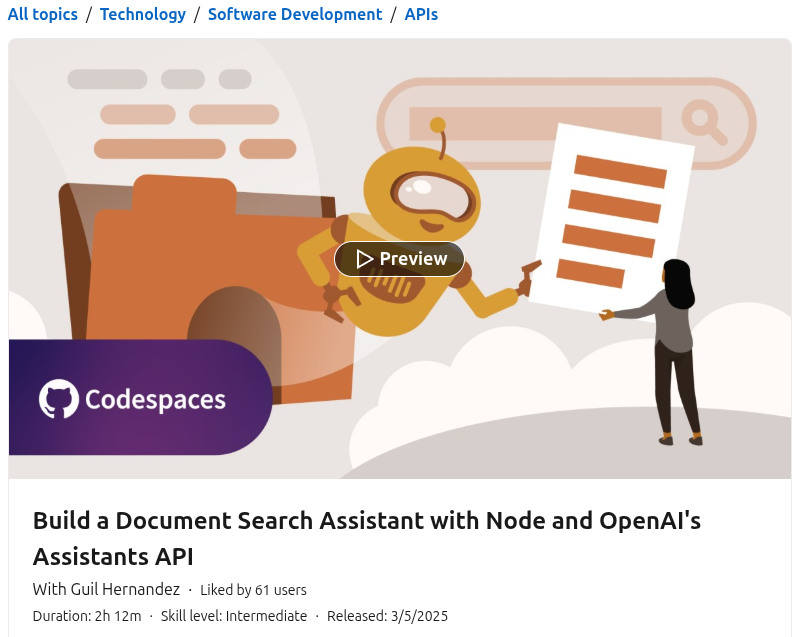Play the course Preview button
Viewport: 802px width, 637px height.
[x=399, y=259]
